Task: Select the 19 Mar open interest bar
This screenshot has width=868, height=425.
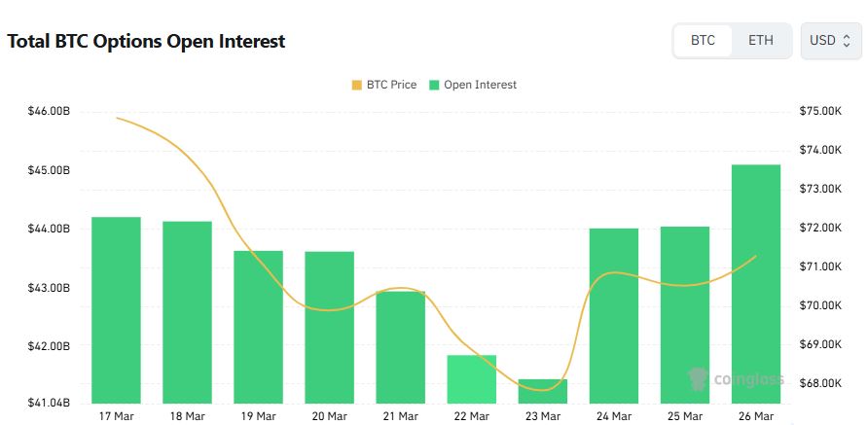Action: pos(258,327)
